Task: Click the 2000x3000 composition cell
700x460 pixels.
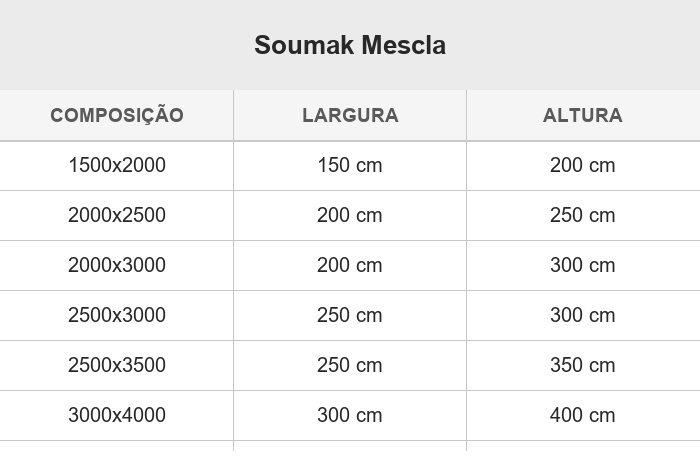Action: click(x=117, y=266)
